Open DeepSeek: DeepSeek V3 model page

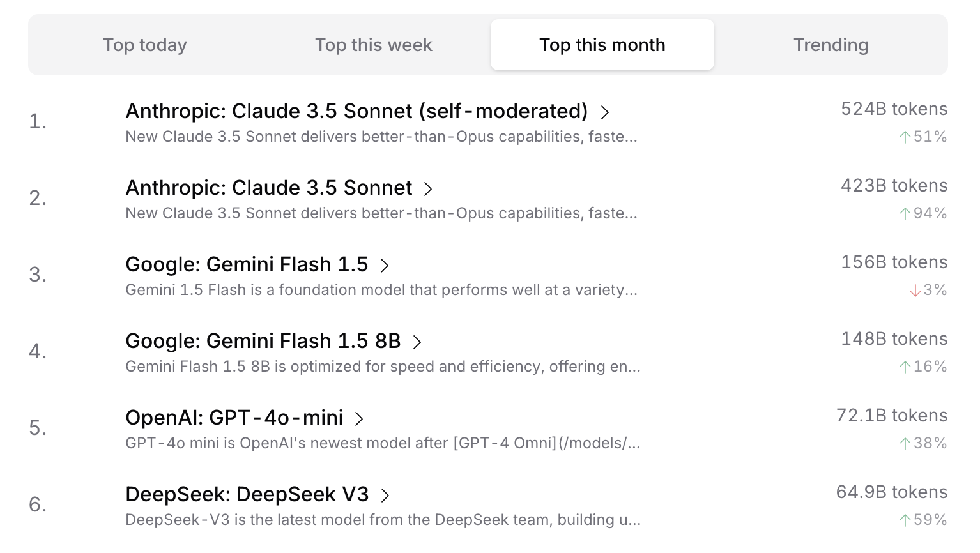(x=247, y=494)
